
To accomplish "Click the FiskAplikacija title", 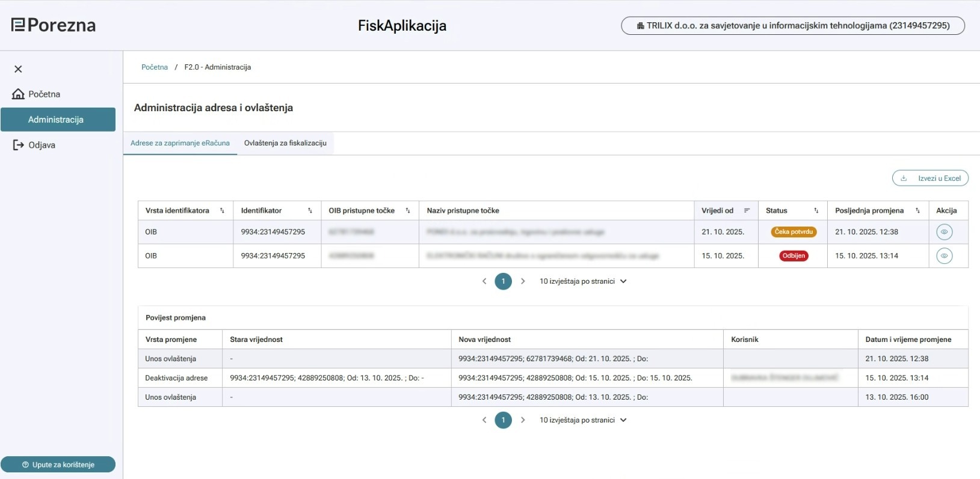I will (x=402, y=26).
